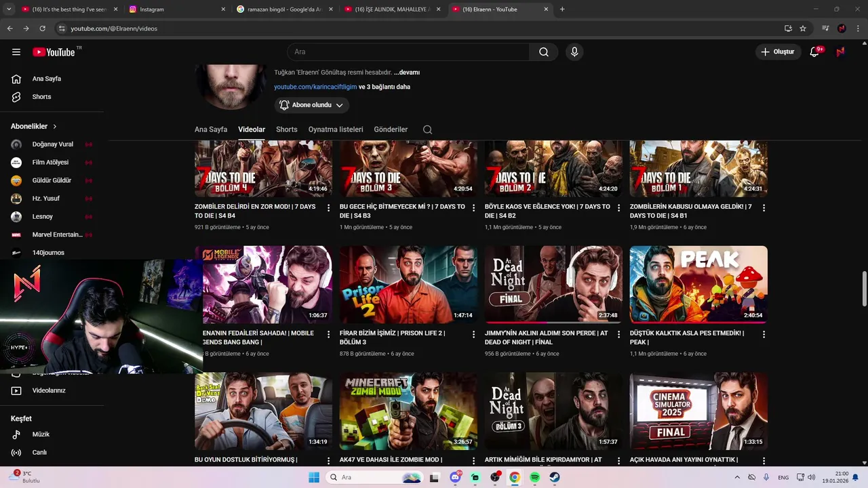Open more options for ZOMBİLER DELİRDİ video
This screenshot has height=488, width=868.
tap(329, 208)
